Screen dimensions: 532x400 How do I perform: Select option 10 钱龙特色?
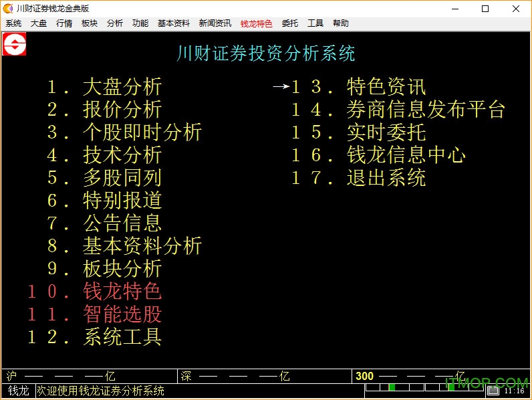coord(94,292)
